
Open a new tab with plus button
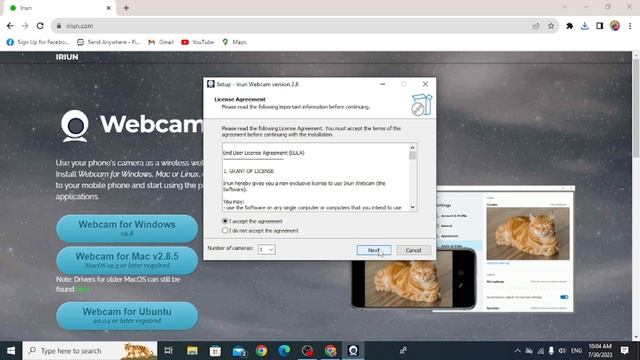click(126, 8)
